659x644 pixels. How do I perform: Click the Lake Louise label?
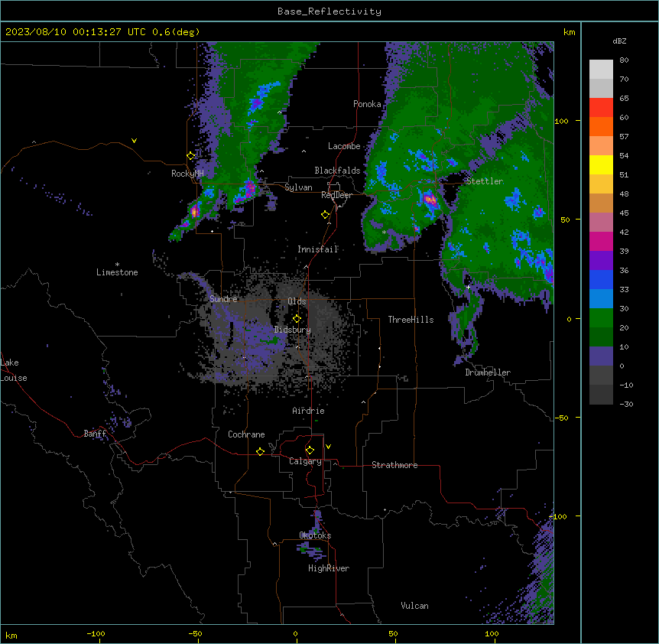14,370
